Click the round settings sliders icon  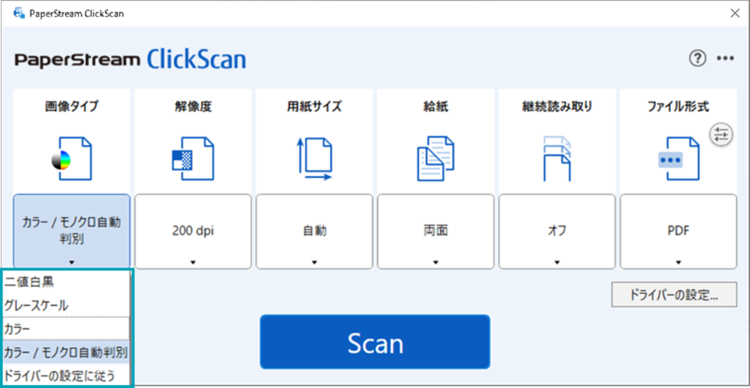tap(720, 135)
